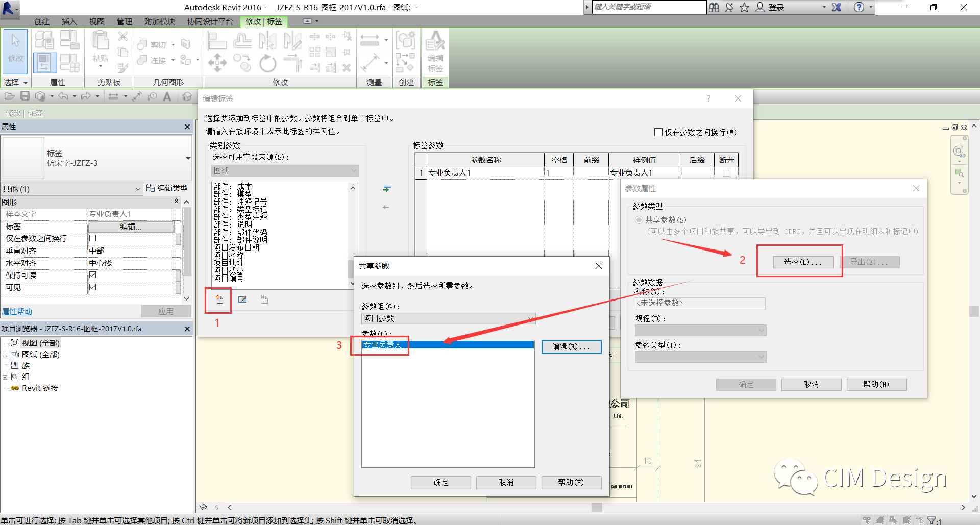980x525 pixels.
Task: Click 编辑(E)... button in 共享参数 dialog
Action: pyautogui.click(x=571, y=346)
